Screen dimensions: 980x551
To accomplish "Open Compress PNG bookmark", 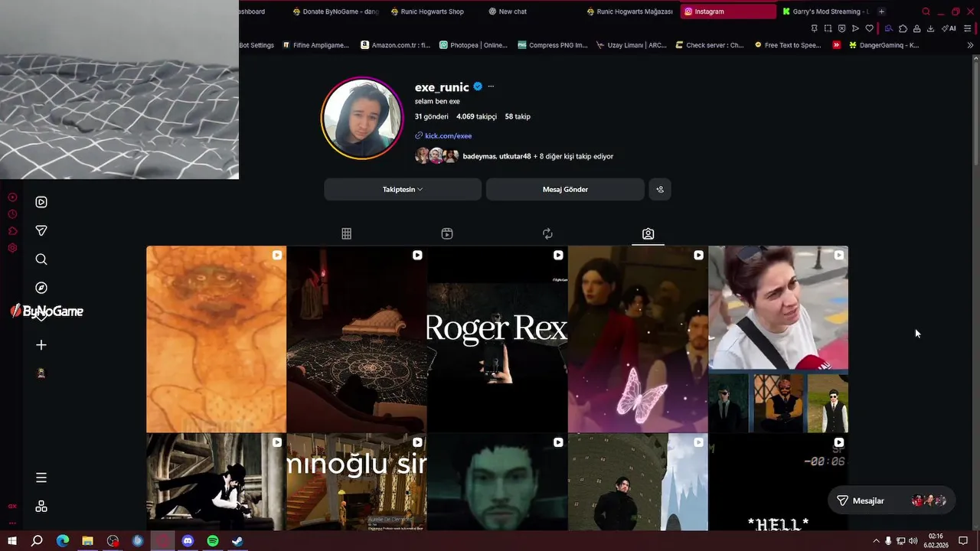I will click(x=553, y=45).
